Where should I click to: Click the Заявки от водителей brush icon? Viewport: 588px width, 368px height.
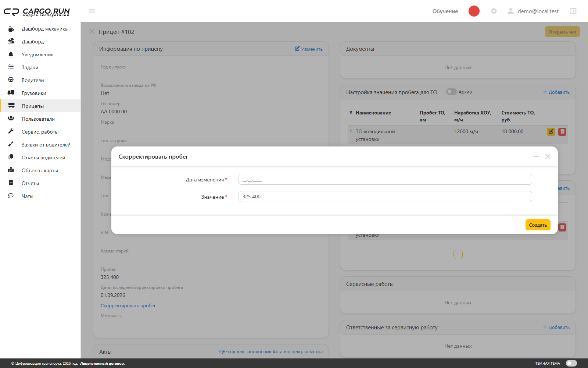(x=11, y=144)
